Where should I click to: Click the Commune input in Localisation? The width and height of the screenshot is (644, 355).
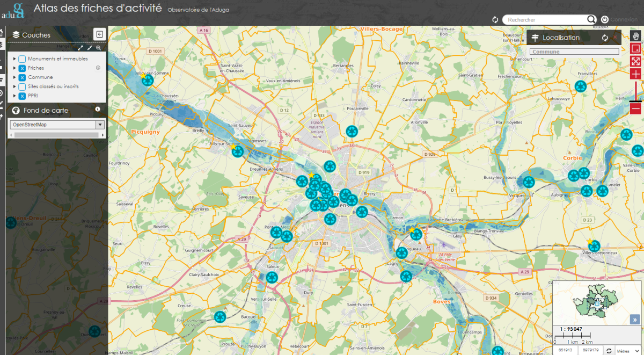pos(574,52)
